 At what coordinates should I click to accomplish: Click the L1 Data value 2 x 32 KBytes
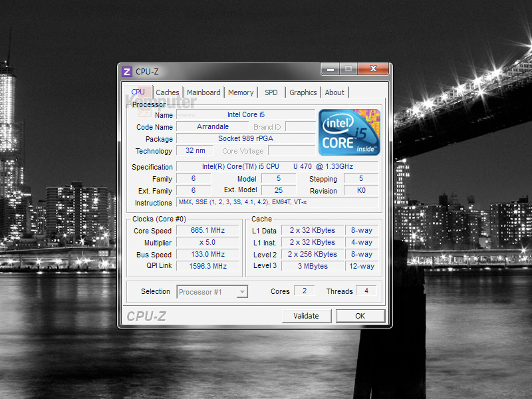313,230
